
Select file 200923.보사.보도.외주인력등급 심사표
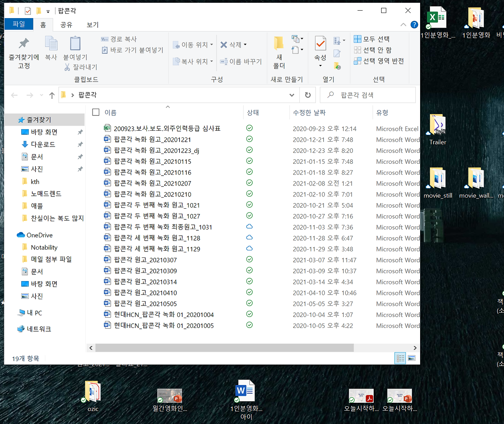click(x=167, y=128)
